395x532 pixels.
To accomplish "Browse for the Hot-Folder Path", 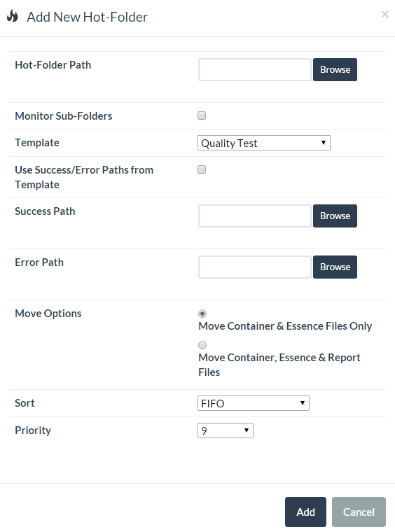I will click(335, 69).
